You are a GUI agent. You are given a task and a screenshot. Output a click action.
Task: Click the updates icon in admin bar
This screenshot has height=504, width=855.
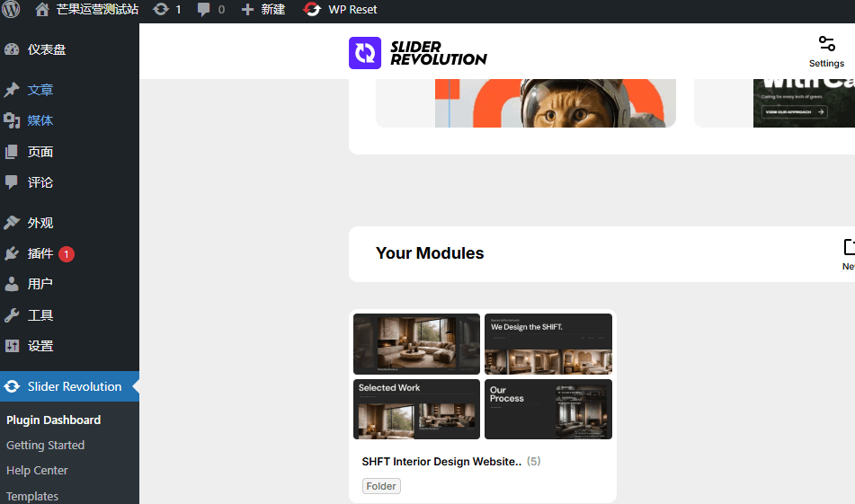pos(167,10)
